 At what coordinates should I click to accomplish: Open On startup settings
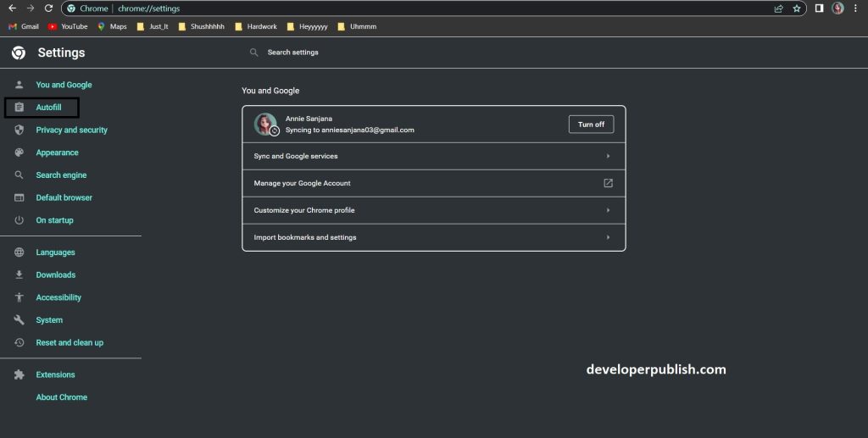point(54,220)
